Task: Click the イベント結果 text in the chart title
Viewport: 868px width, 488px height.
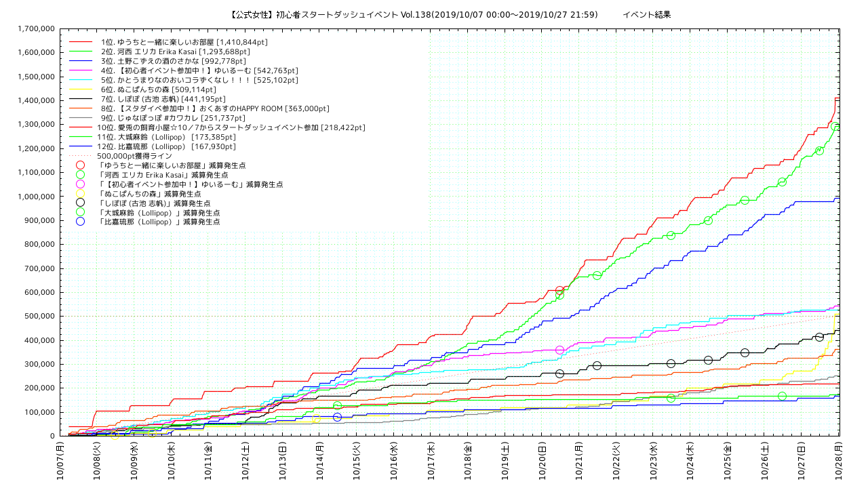Action: pos(646,14)
